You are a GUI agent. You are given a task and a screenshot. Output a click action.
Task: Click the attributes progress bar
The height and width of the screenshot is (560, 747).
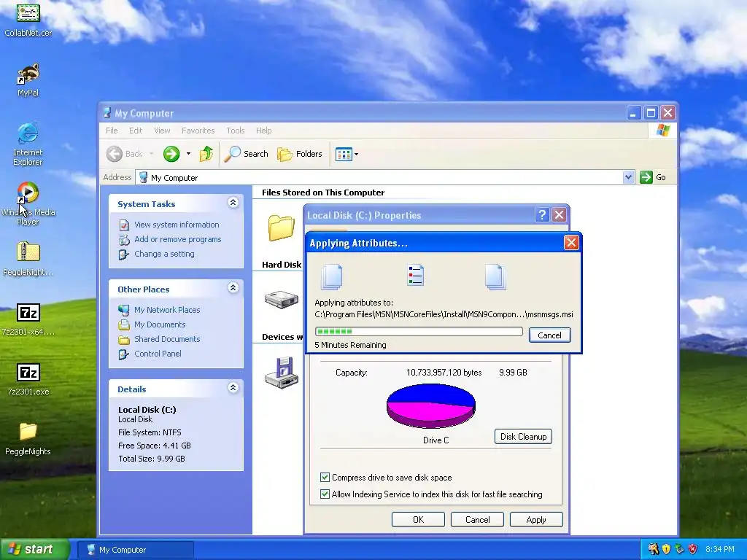coord(419,332)
